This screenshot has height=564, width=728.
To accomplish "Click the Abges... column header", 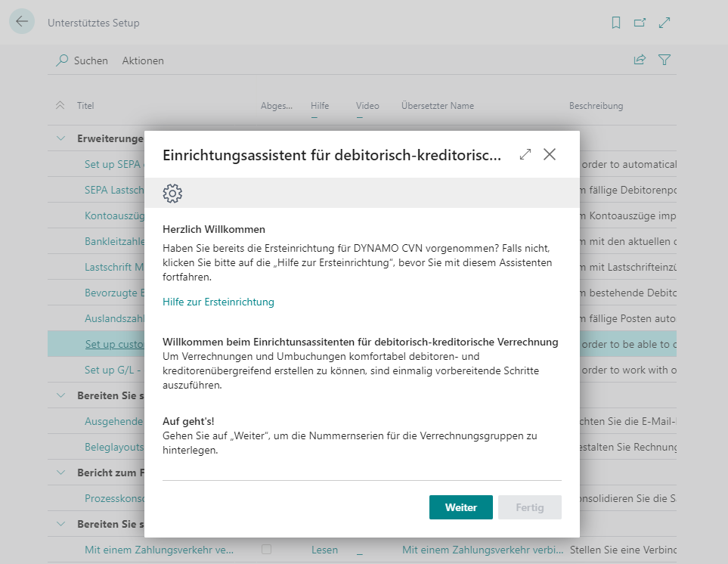I will click(277, 106).
